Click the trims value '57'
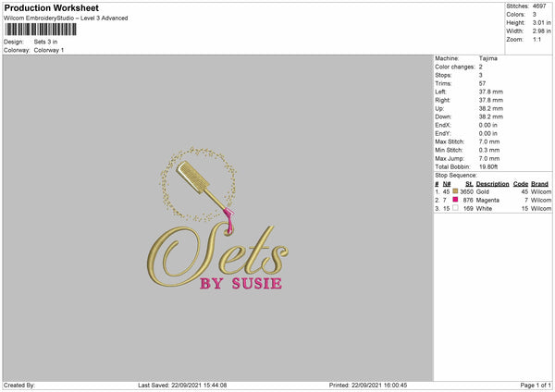555x392 pixels. pos(482,83)
